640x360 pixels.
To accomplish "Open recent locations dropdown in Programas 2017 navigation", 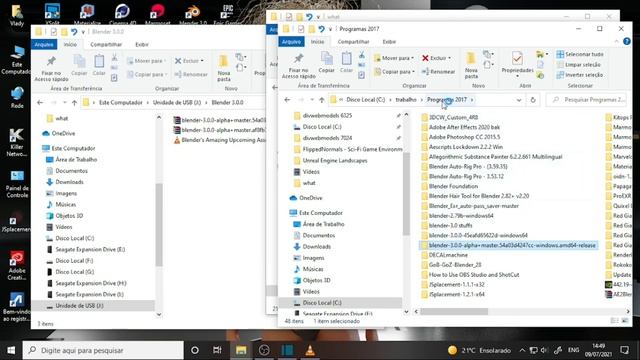I will pos(312,100).
